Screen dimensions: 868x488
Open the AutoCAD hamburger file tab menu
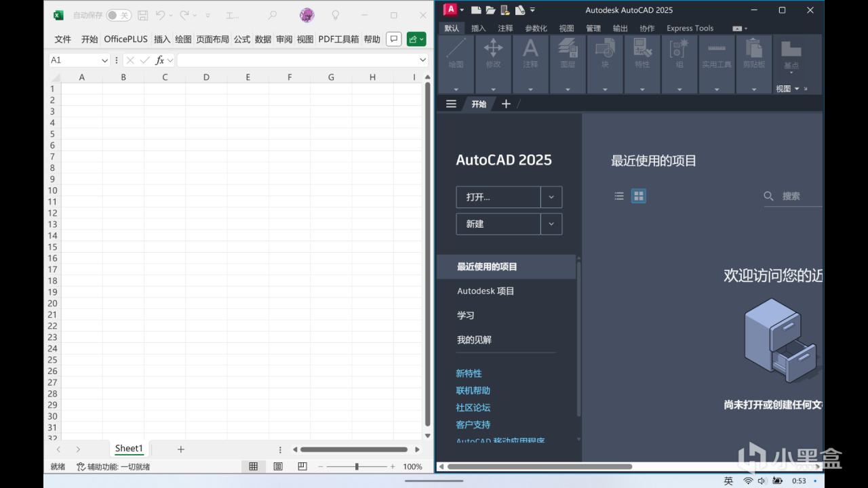click(x=451, y=104)
